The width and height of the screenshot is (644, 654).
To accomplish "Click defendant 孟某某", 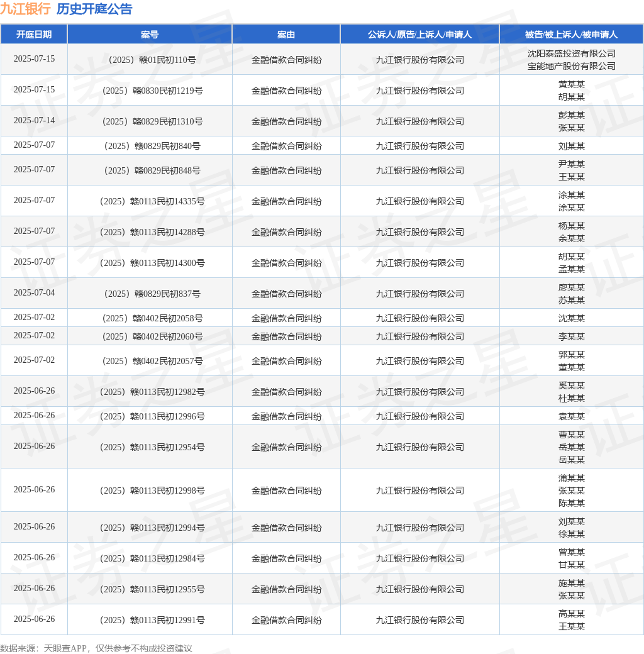I will pyautogui.click(x=572, y=269).
